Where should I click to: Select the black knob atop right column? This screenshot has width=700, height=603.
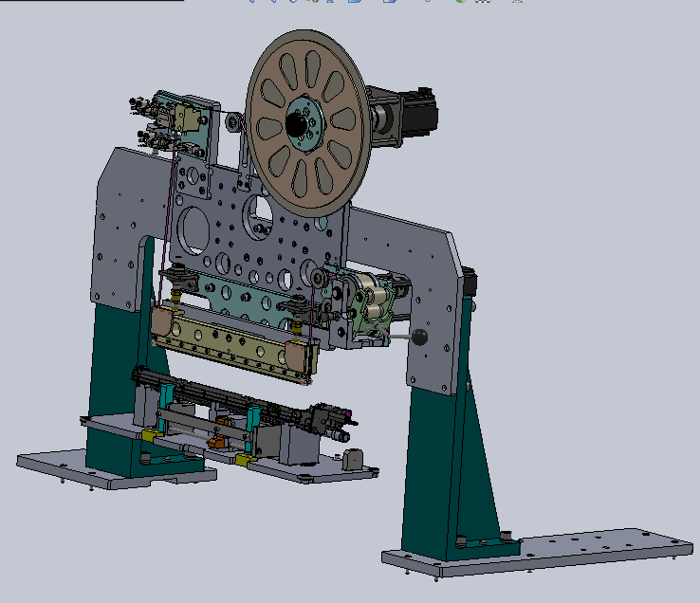[469, 281]
